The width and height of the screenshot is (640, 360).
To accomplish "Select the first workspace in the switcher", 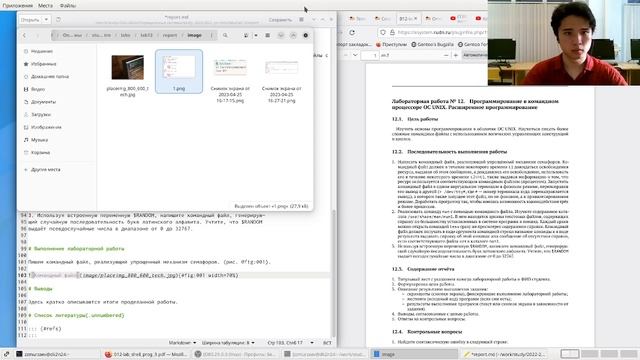I will [569, 354].
